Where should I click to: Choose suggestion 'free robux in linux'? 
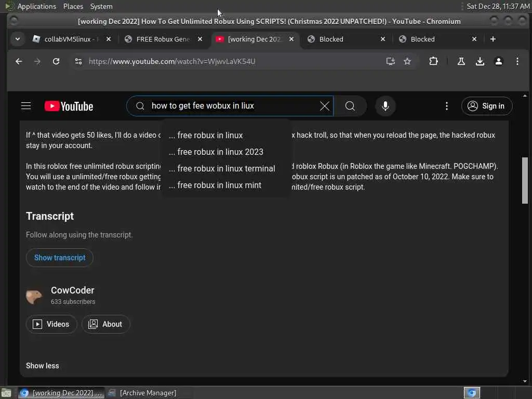[x=226, y=135]
